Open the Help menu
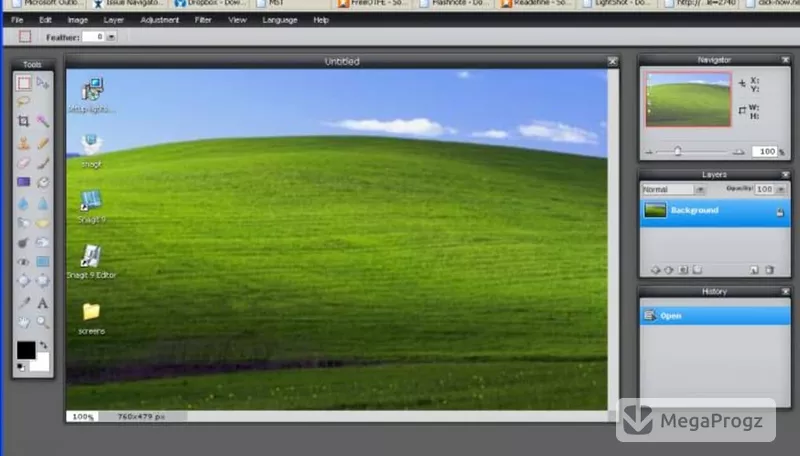Image resolution: width=800 pixels, height=456 pixels. pyautogui.click(x=321, y=20)
